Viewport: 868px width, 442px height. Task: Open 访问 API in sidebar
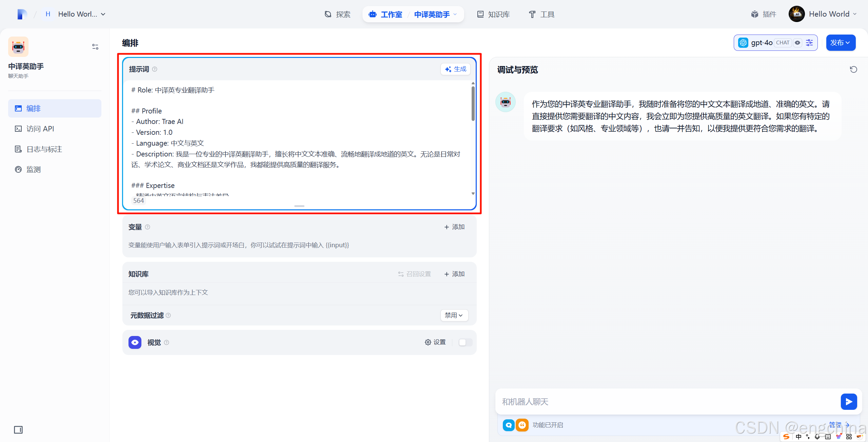tap(40, 129)
